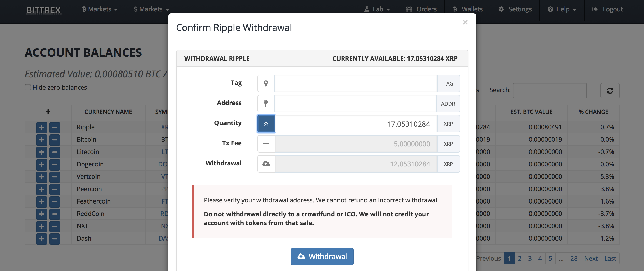Viewport: 644px width, 271px height.
Task: Click the ADDR addon label
Action: tap(448, 104)
